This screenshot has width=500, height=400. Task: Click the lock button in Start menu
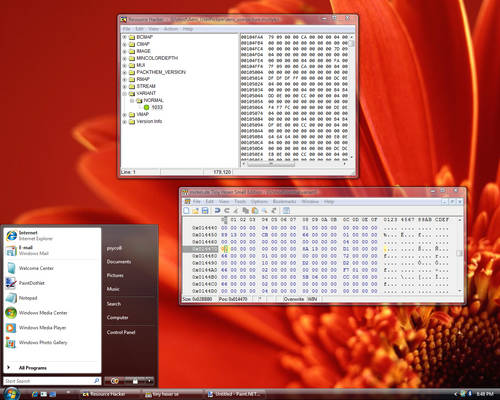(135, 381)
